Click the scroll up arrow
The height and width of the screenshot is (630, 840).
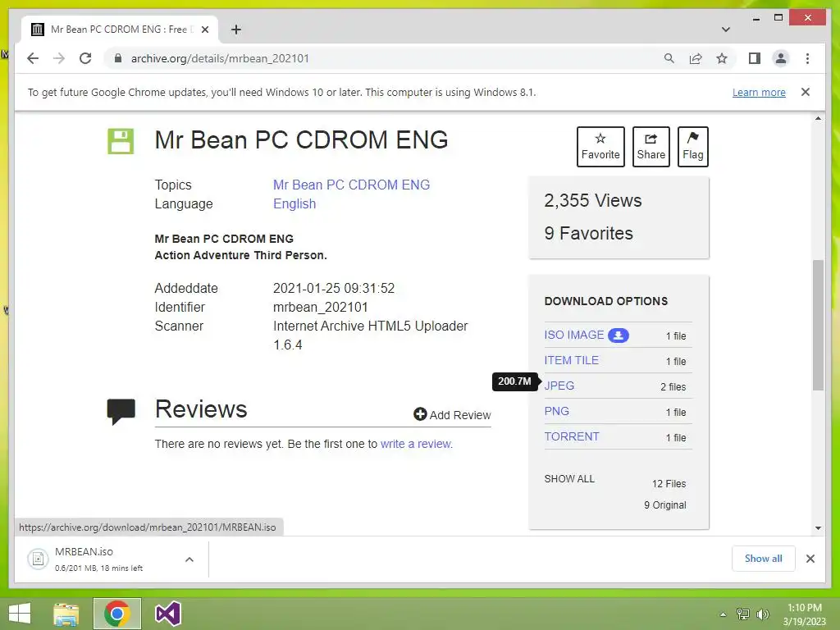click(x=818, y=118)
